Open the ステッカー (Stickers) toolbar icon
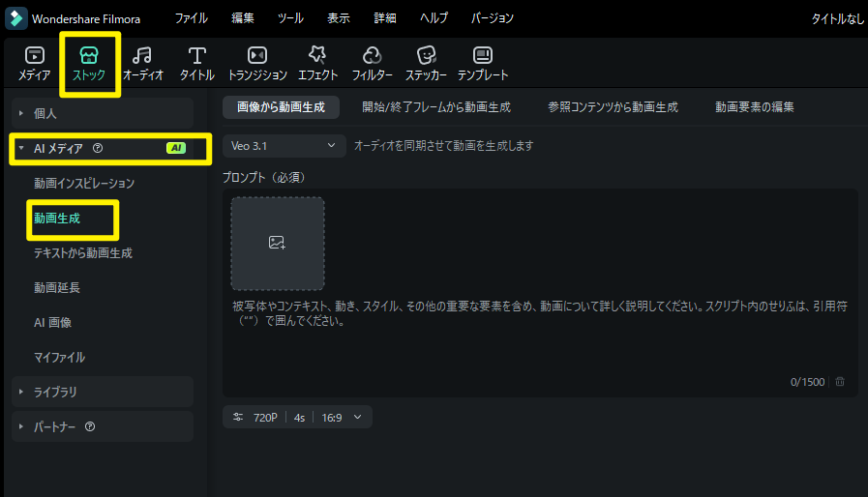The width and height of the screenshot is (868, 497). (426, 64)
